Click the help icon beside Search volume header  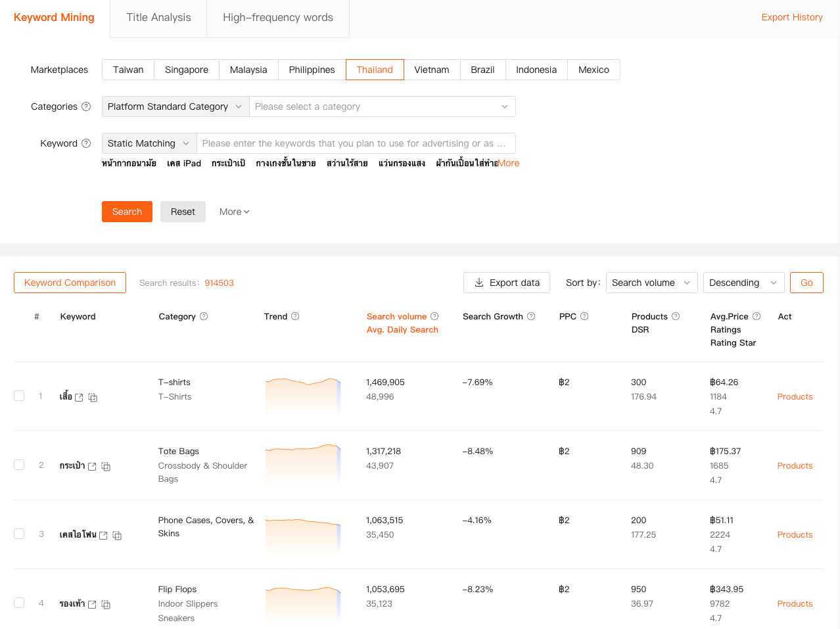click(x=434, y=316)
